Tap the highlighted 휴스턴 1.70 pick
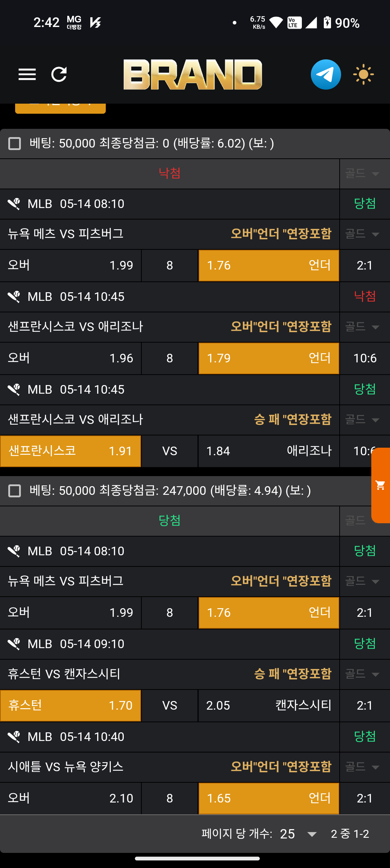This screenshot has width=390, height=868. click(x=71, y=705)
